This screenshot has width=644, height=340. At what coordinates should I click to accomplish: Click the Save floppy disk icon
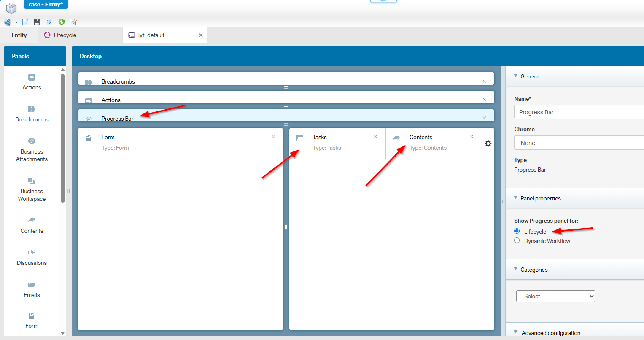[x=37, y=22]
